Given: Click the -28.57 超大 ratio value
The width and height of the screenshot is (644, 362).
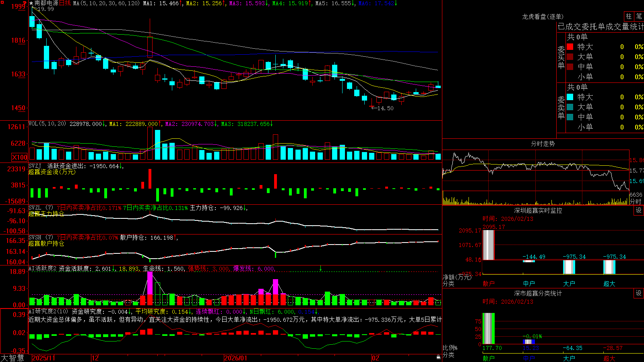Looking at the screenshot, I should [613, 348].
